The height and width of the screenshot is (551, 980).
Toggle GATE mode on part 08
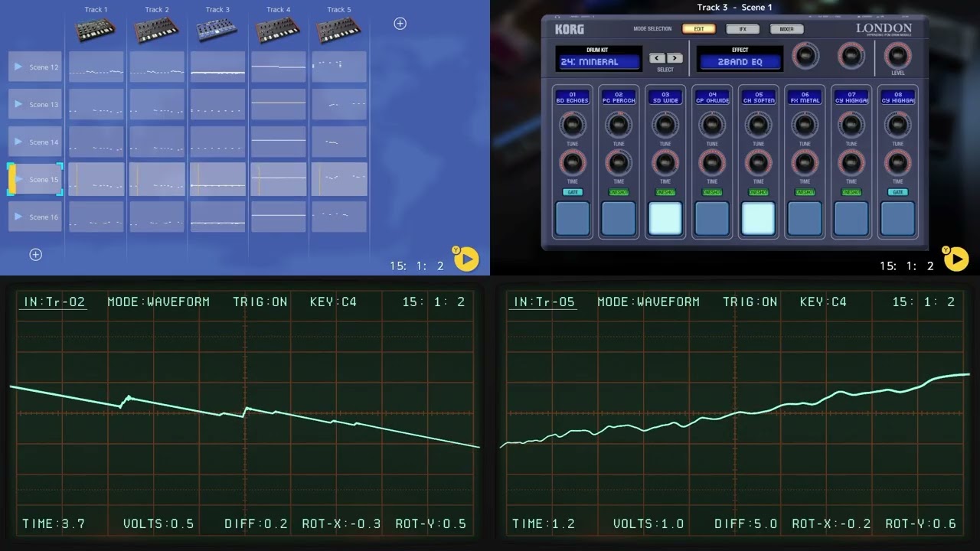(898, 192)
